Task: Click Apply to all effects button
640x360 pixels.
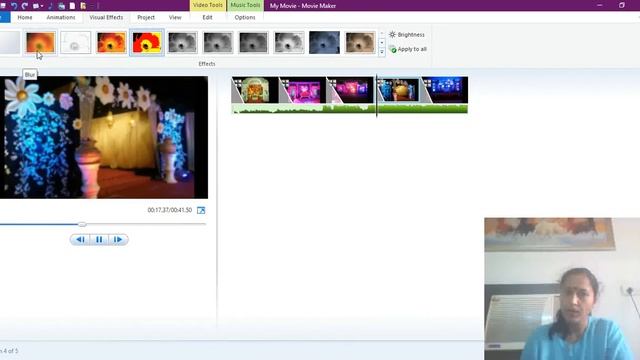Action: point(408,49)
